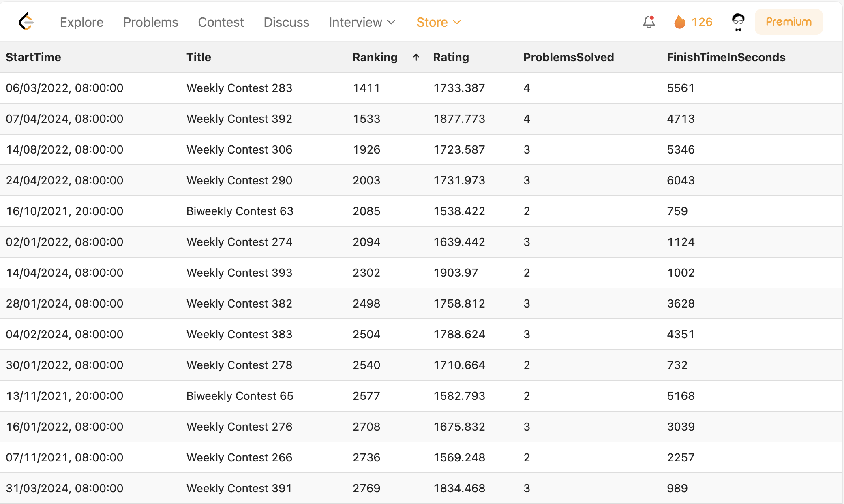The height and width of the screenshot is (504, 844).
Task: Sort by FinishTimeInSeconds column header
Action: pyautogui.click(x=726, y=57)
